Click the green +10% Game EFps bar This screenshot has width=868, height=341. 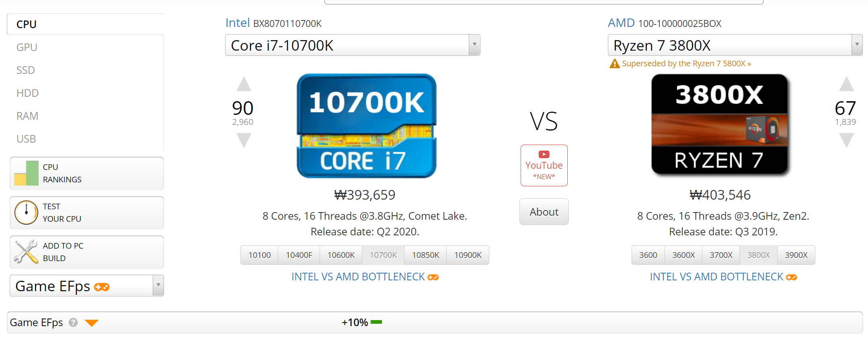pyautogui.click(x=376, y=322)
